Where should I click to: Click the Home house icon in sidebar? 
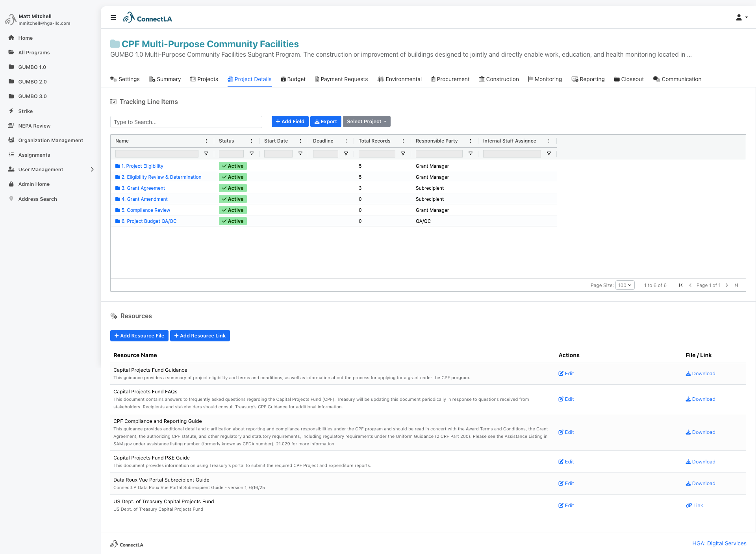11,38
